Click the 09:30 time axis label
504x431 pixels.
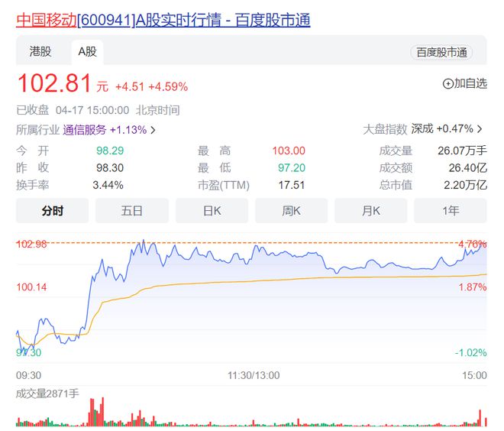[28, 375]
